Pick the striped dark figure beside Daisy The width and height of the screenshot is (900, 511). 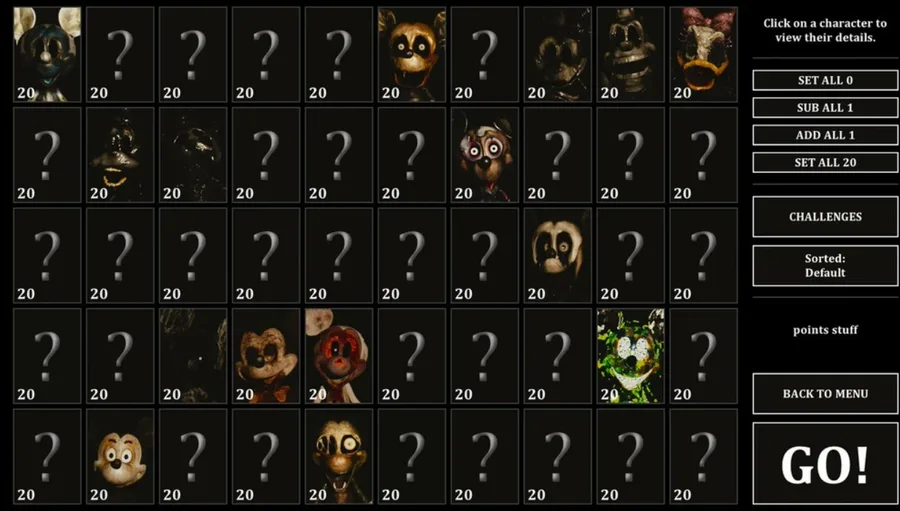630,55
